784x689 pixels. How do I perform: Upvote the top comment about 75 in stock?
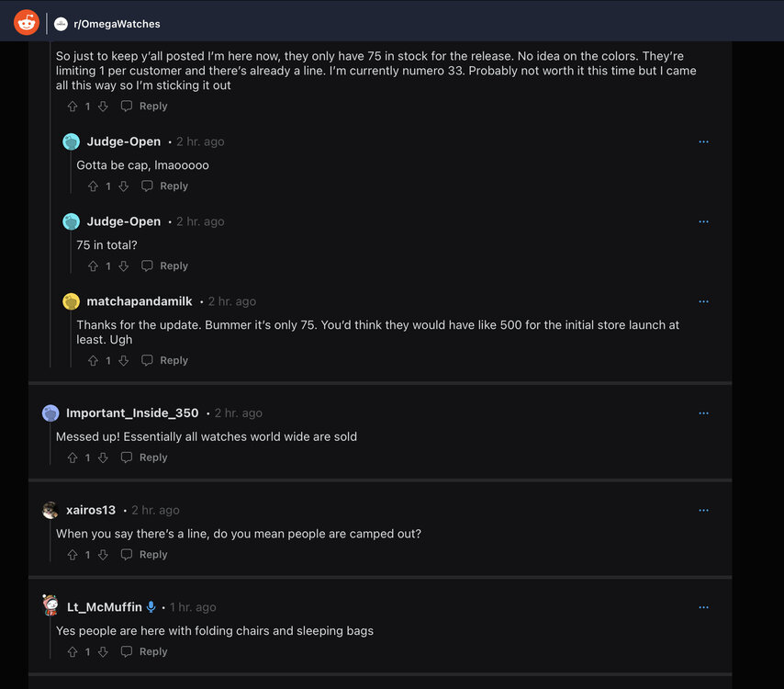(x=73, y=107)
